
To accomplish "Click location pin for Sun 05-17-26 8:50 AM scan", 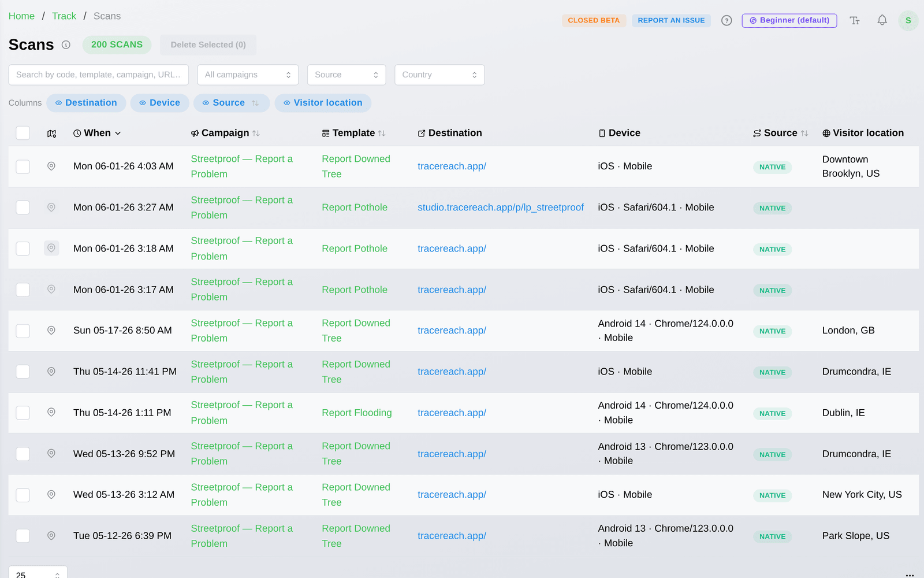I will [51, 331].
